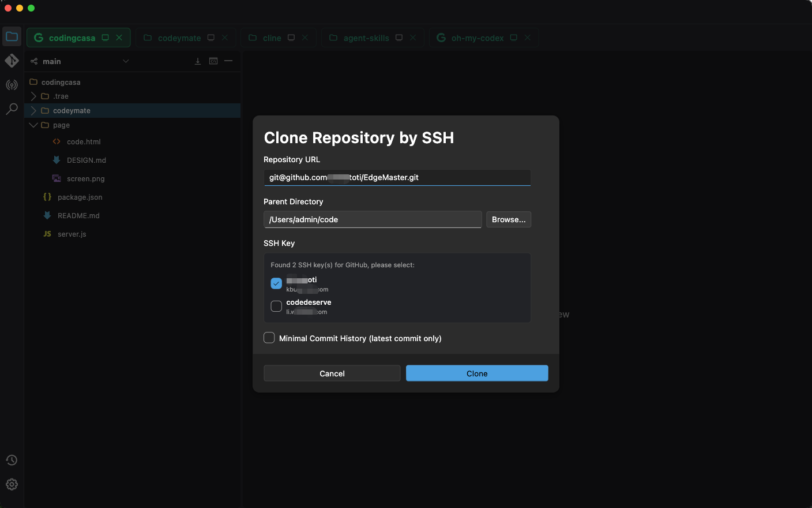The height and width of the screenshot is (508, 812).
Task: Click the Parent Directory input field
Action: point(373,219)
